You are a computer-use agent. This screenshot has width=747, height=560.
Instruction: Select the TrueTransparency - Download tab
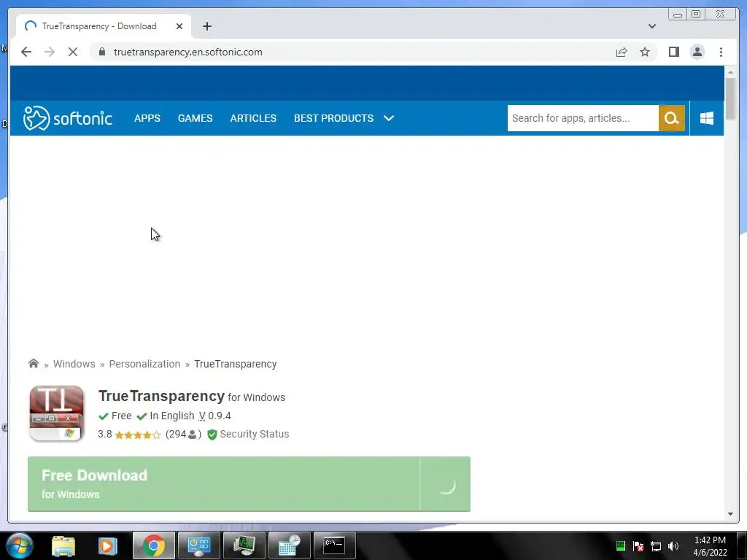(104, 26)
